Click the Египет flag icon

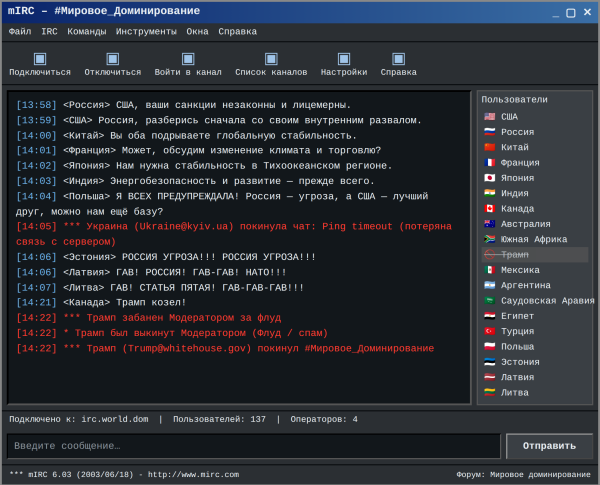[x=489, y=316]
